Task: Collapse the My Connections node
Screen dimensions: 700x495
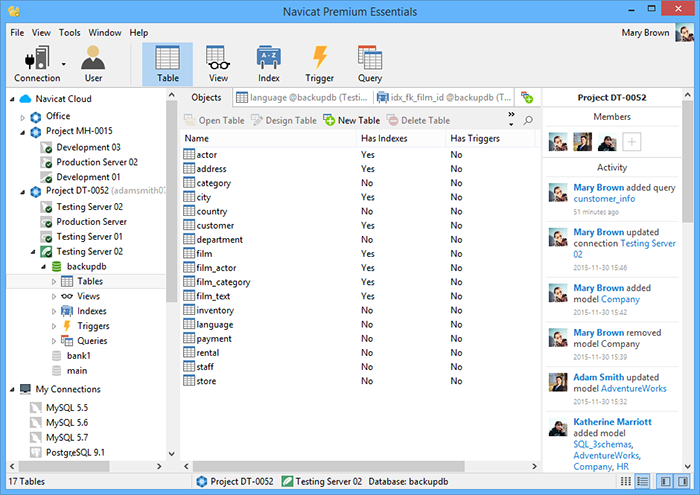Action: (12, 390)
